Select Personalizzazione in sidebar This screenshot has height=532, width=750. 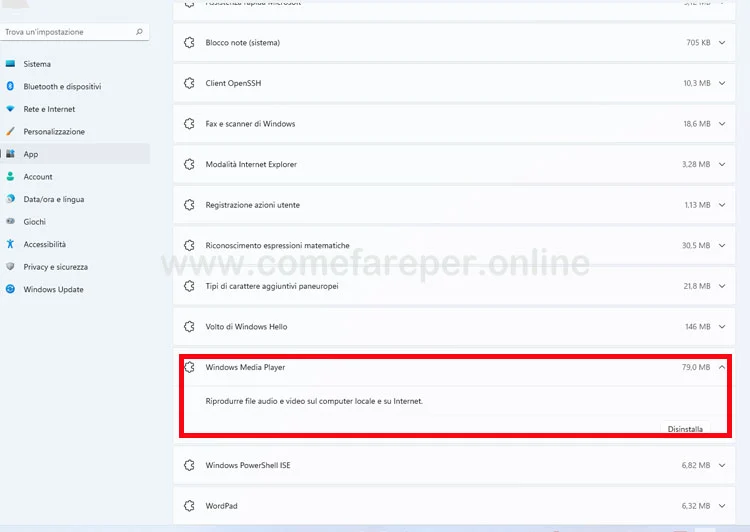click(x=75, y=131)
